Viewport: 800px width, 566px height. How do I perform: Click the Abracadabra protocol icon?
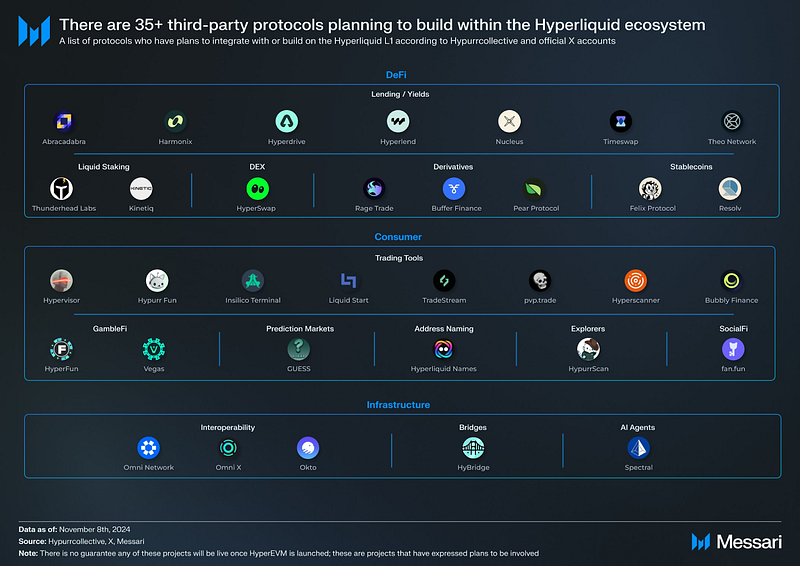64,121
